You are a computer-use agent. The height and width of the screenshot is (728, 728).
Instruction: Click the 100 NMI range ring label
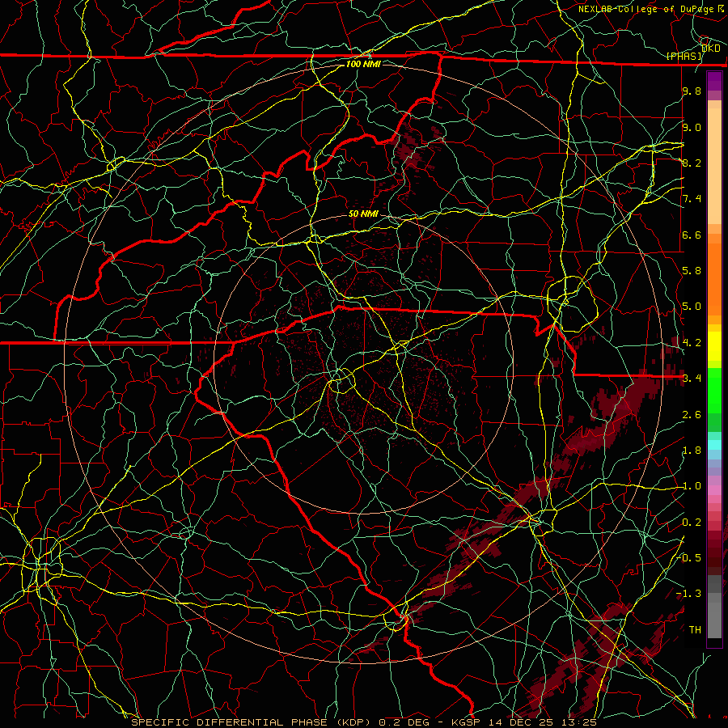coord(363,64)
